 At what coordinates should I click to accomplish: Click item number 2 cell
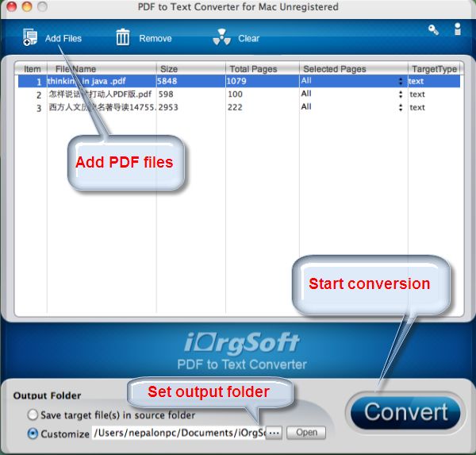coord(39,94)
